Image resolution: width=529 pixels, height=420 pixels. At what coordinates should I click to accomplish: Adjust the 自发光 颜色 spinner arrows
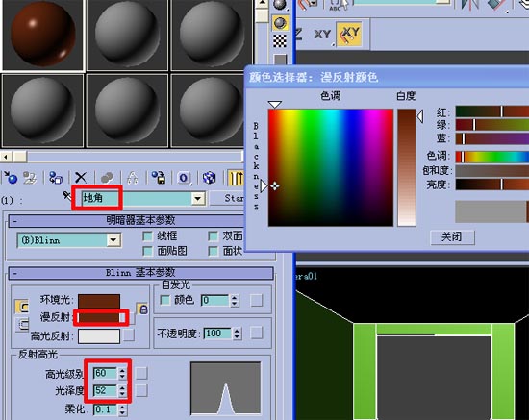234,300
